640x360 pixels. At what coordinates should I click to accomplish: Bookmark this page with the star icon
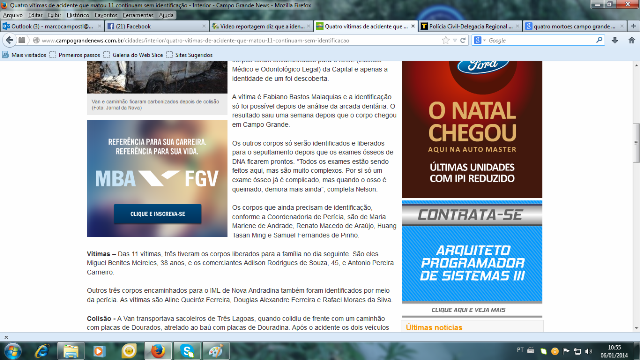coord(445,40)
